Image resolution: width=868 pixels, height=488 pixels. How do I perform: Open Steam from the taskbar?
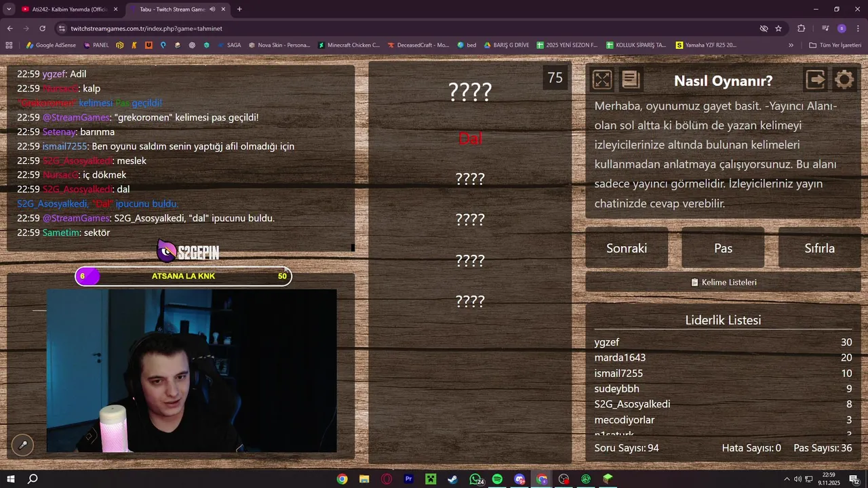(x=452, y=479)
